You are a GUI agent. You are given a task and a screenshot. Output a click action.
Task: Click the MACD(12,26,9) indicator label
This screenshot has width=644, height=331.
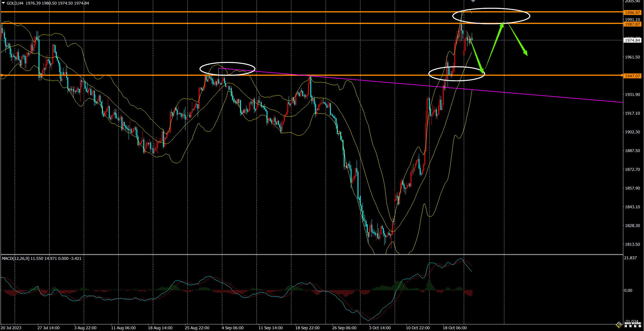(16, 258)
